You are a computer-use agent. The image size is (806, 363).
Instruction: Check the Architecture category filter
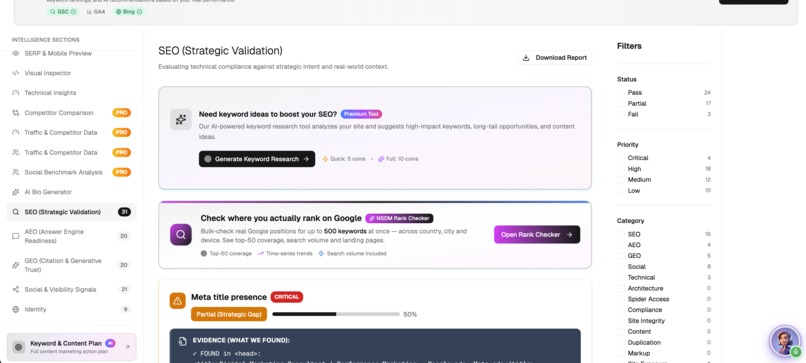(x=621, y=288)
